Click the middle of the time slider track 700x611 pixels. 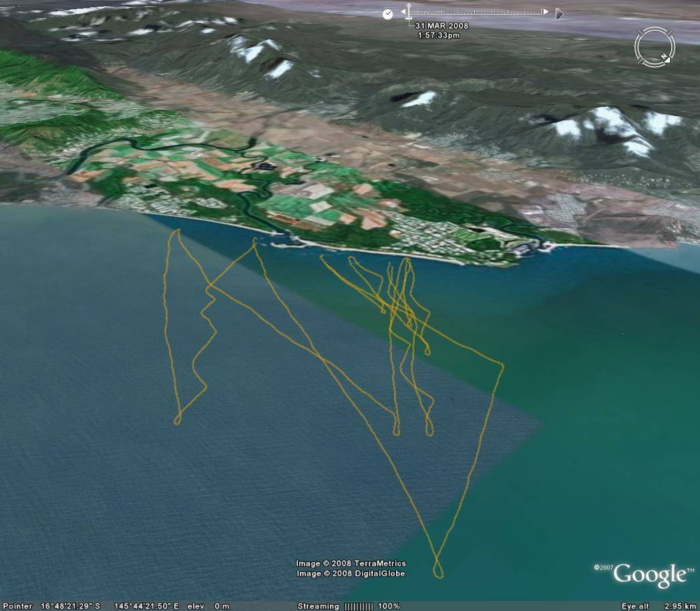coord(475,12)
